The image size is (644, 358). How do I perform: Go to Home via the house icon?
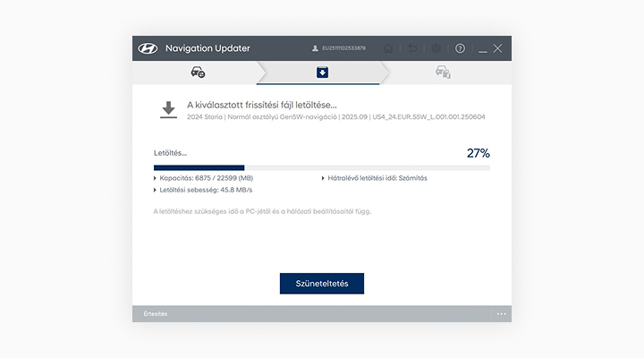point(388,48)
